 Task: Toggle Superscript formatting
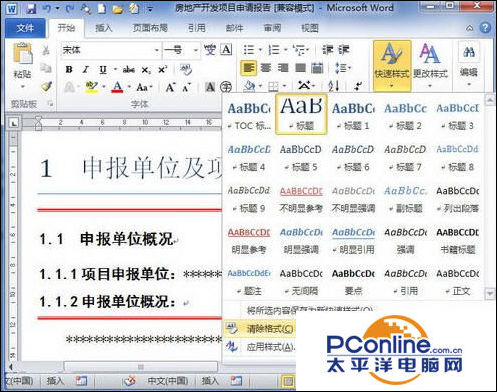click(163, 69)
